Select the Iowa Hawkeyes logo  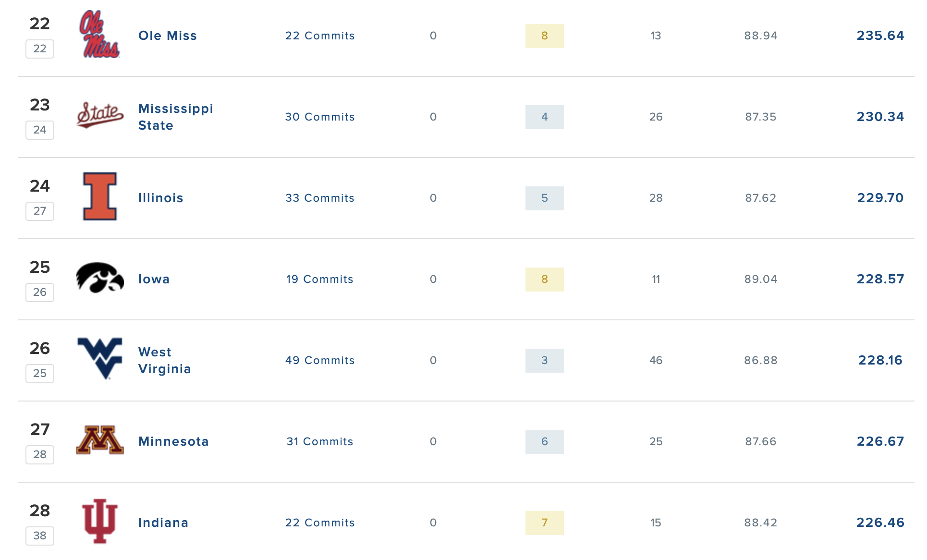point(100,278)
